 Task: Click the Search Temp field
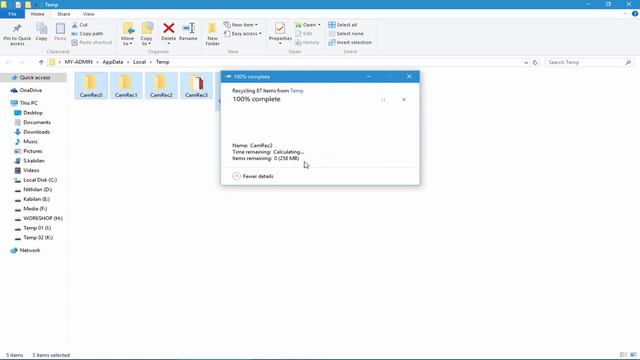click(x=589, y=62)
